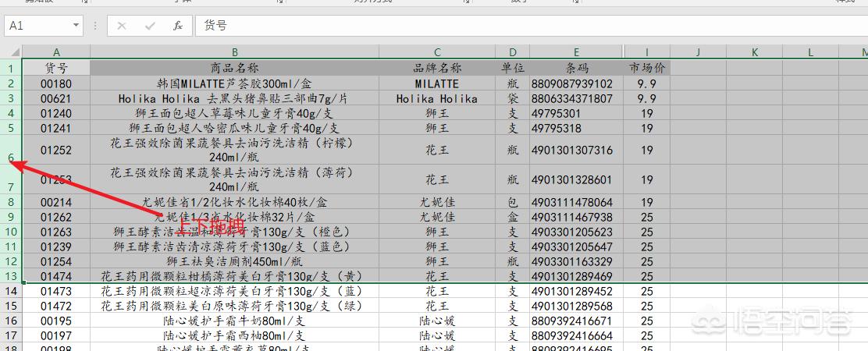Click barcode cell 8806334371807
This screenshot has width=868, height=351.
point(576,98)
